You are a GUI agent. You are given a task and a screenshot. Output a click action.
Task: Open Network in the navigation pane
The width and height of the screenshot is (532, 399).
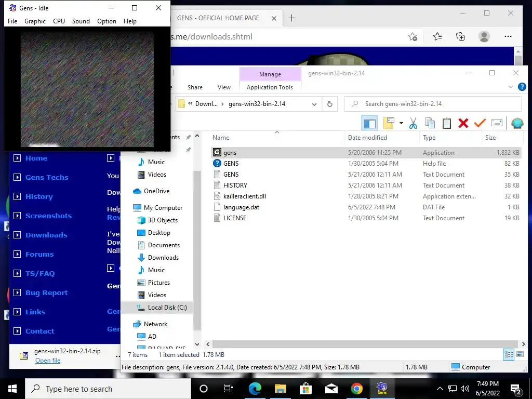[x=155, y=324]
